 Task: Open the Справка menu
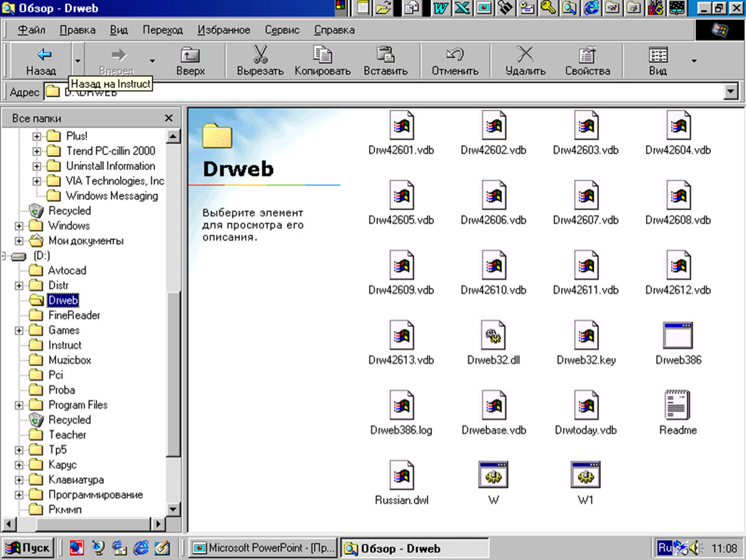(x=335, y=30)
